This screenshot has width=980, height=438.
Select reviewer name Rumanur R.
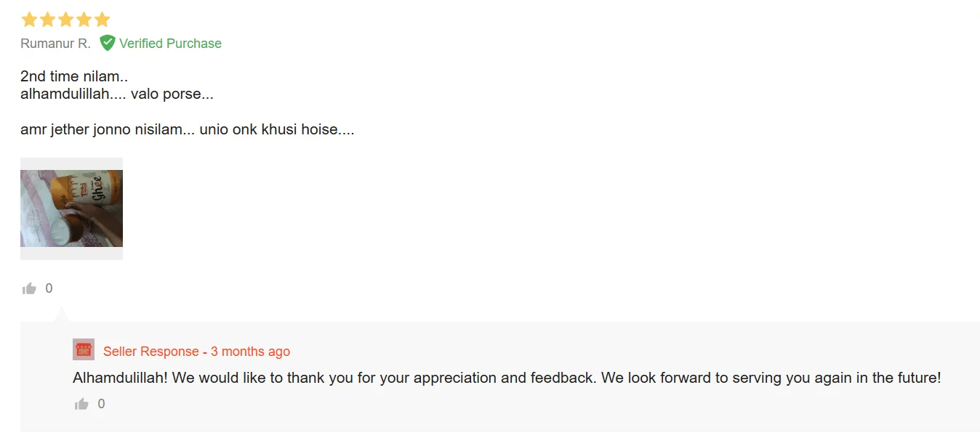tap(55, 44)
